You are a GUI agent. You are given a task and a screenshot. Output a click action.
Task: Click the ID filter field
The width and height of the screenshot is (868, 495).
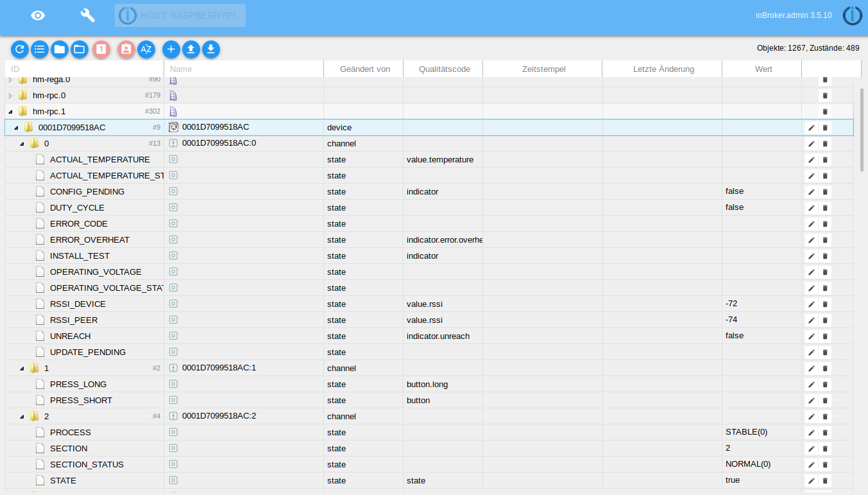(x=84, y=69)
